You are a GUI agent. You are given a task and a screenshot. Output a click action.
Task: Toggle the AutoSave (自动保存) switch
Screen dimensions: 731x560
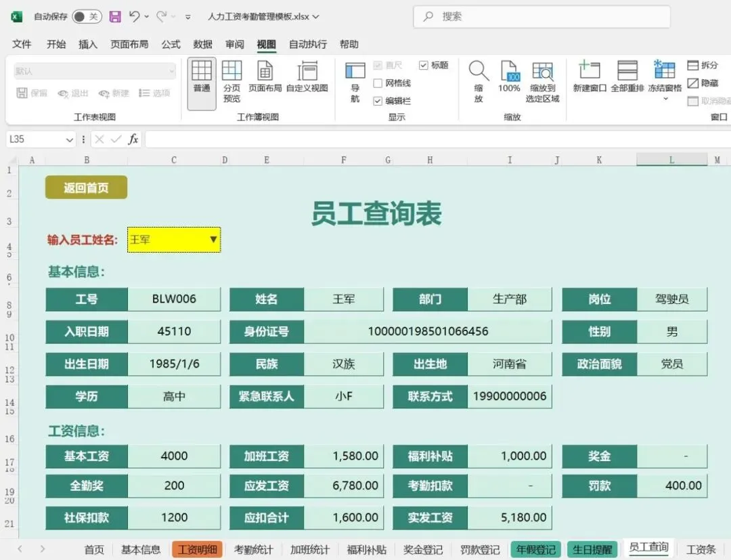(x=87, y=17)
